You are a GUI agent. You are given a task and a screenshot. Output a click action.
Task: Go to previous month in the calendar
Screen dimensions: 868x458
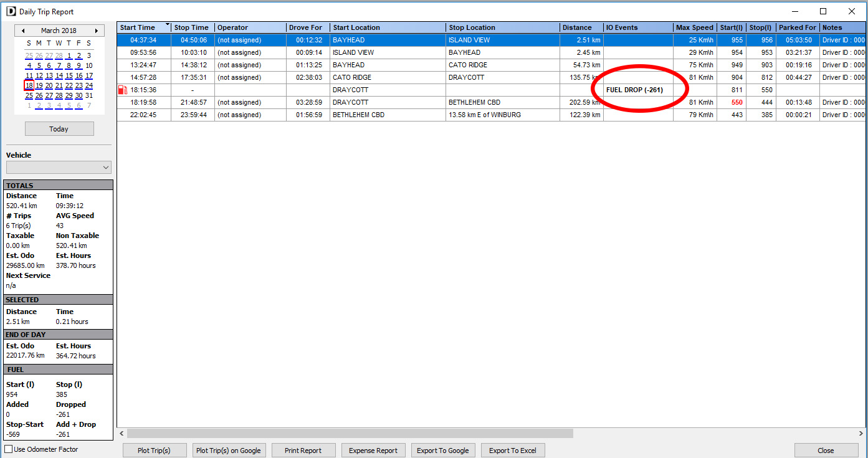click(x=23, y=31)
